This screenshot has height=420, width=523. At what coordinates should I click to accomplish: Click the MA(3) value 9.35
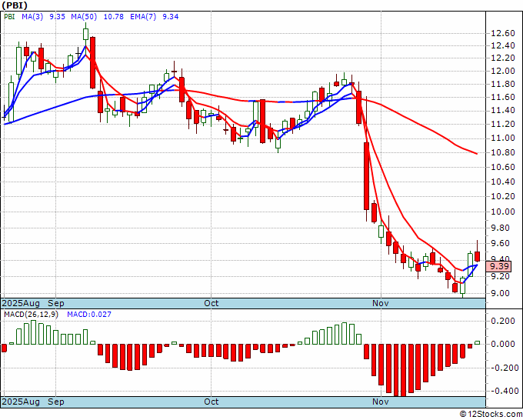[x=57, y=16]
